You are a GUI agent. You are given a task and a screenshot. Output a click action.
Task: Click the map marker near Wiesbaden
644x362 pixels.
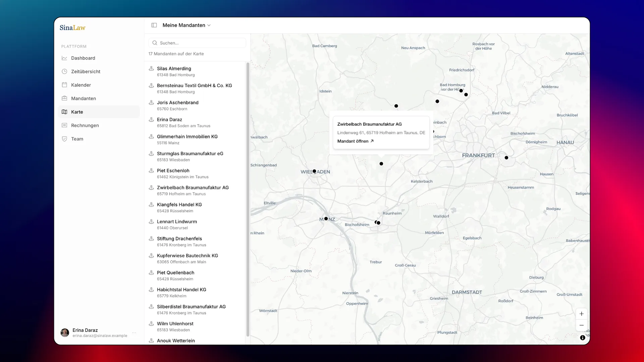tap(314, 171)
